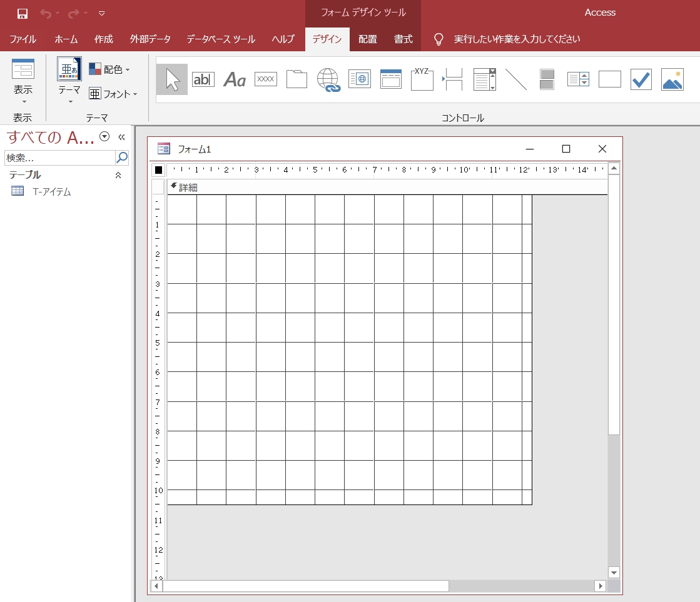Viewport: 700px width, 602px height.
Task: Open the 外部データ ribbon tab
Action: [150, 39]
